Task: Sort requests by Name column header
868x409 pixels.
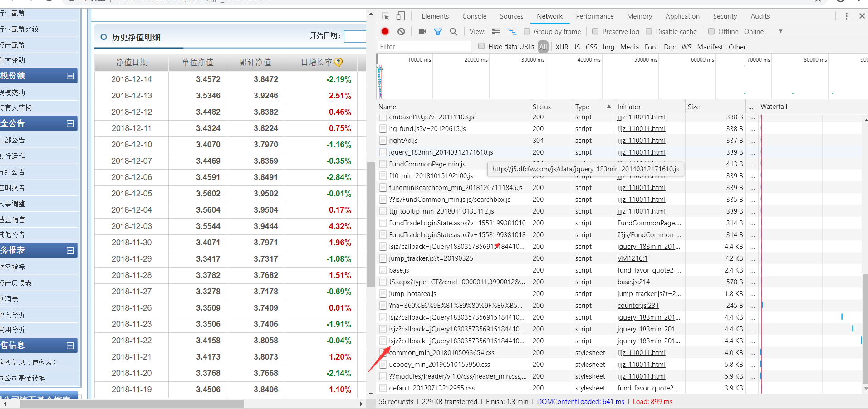Action: click(x=453, y=107)
